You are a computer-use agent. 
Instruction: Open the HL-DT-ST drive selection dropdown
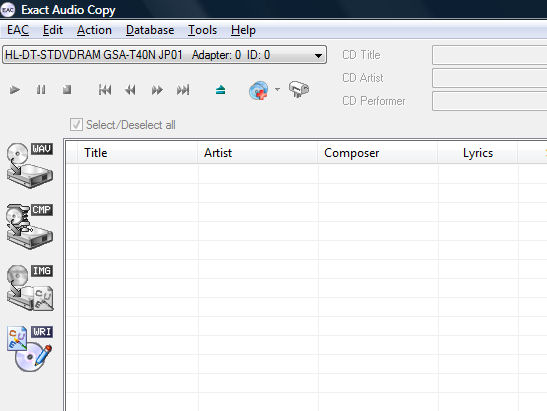164,55
